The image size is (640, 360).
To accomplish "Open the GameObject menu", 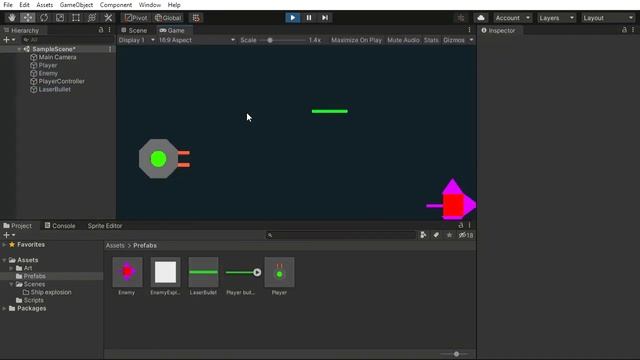I will (76, 5).
